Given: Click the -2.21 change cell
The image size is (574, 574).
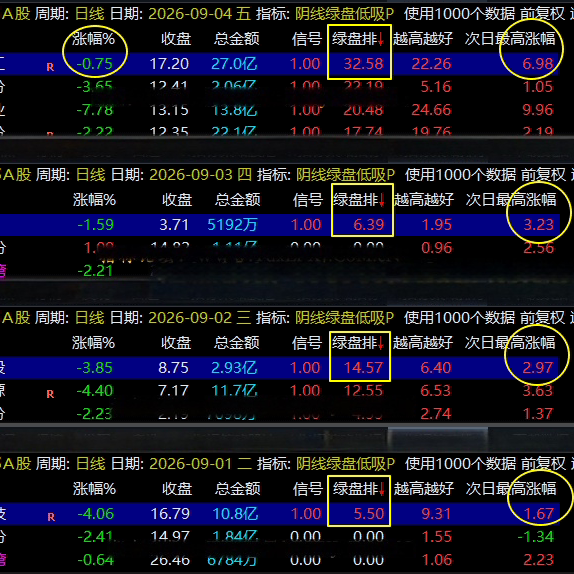Looking at the screenshot, I should pos(95,271).
